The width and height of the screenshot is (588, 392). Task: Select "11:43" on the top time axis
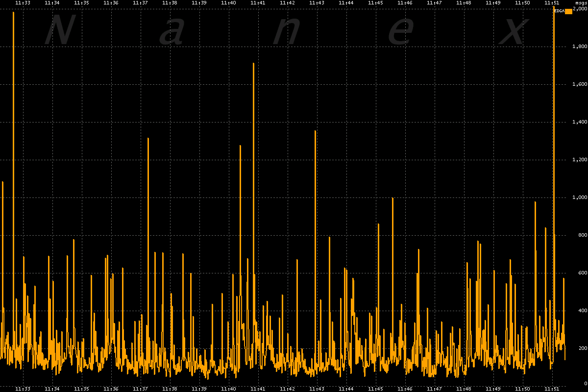317,3
